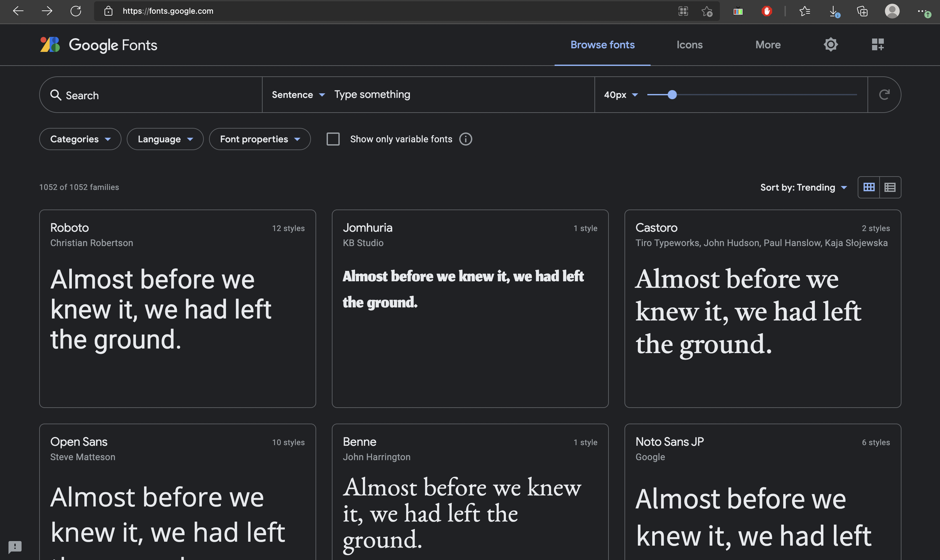This screenshot has height=560, width=940.
Task: Open the feedback icon at bottom left
Action: [15, 547]
